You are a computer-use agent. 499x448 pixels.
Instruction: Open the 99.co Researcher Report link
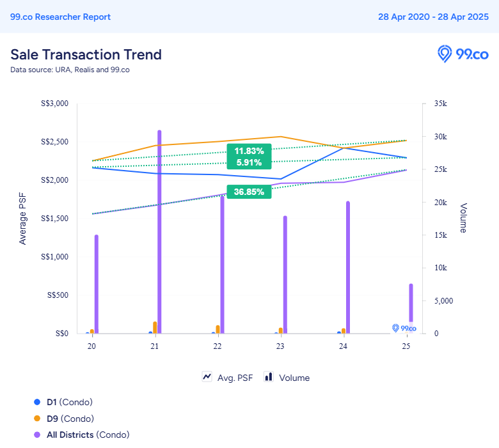(61, 17)
